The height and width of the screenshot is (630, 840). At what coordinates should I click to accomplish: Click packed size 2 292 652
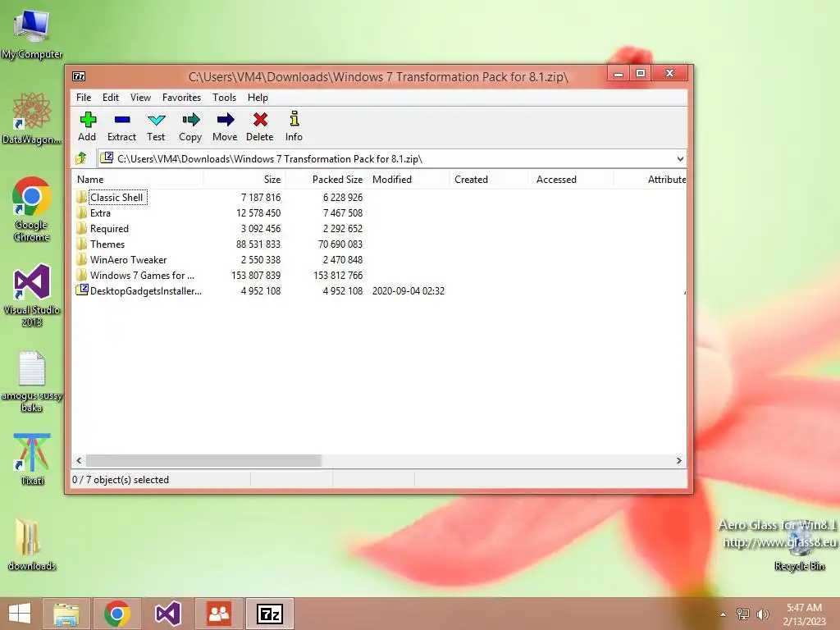[343, 229]
